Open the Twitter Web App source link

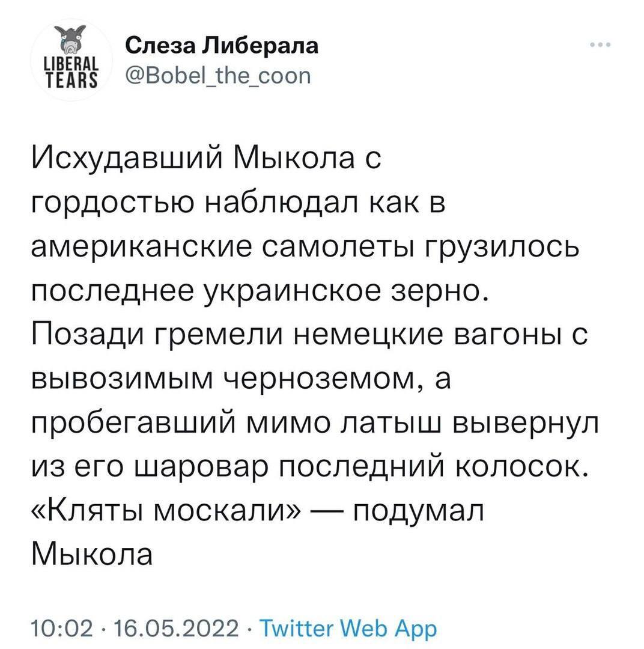(x=345, y=627)
